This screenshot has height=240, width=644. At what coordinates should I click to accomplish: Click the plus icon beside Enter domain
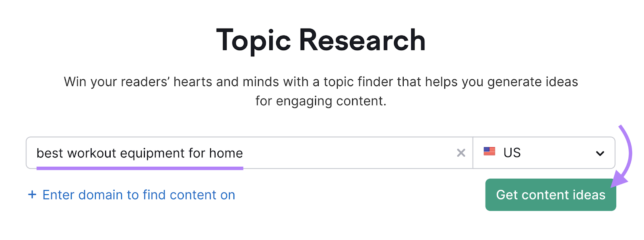point(32,195)
